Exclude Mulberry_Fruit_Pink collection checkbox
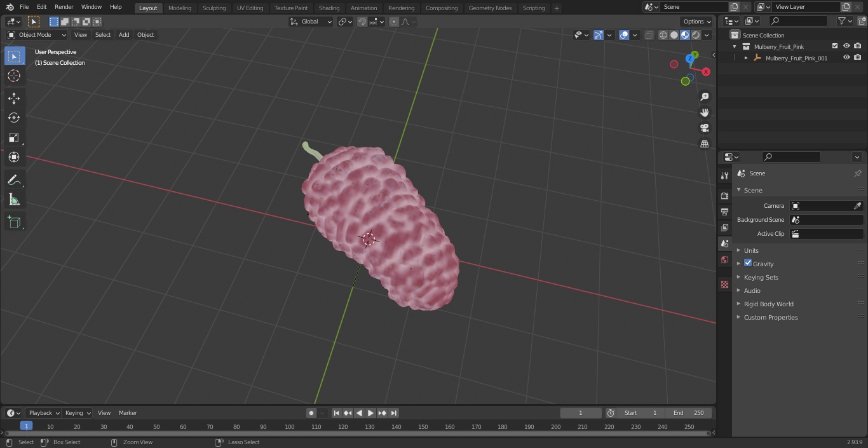This screenshot has height=448, width=868. [x=835, y=46]
